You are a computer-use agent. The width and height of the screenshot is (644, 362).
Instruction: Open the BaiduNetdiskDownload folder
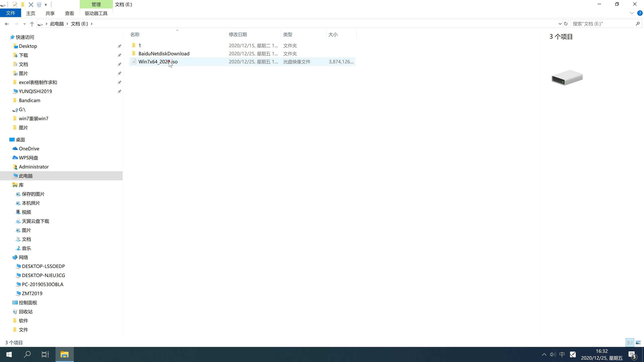[164, 53]
